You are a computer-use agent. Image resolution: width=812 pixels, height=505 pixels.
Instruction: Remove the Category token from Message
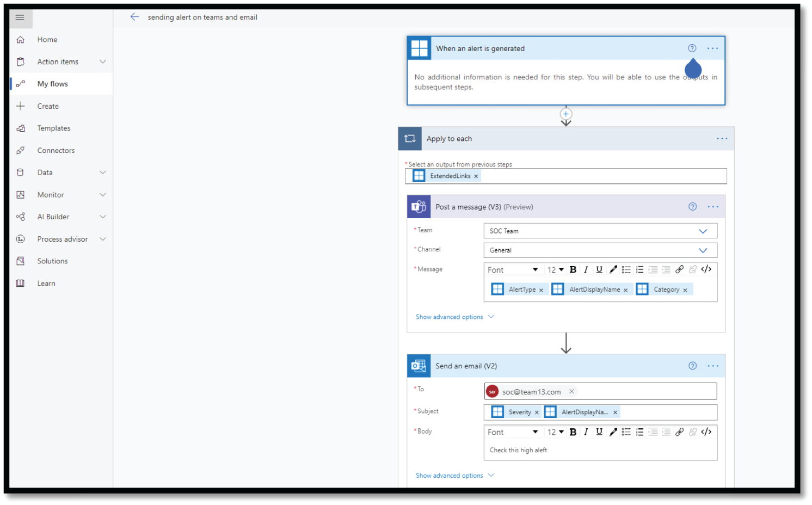pos(685,290)
